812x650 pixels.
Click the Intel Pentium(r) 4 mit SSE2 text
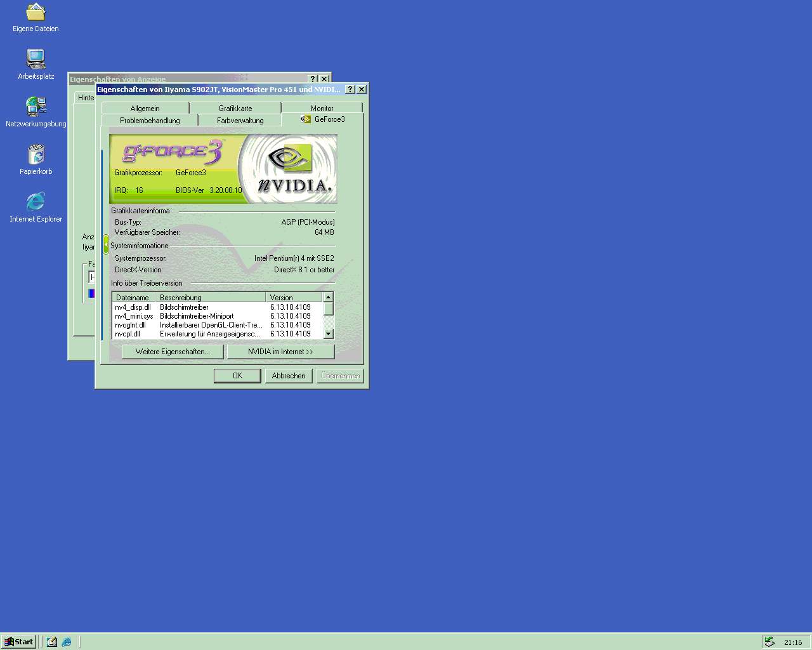tap(294, 258)
